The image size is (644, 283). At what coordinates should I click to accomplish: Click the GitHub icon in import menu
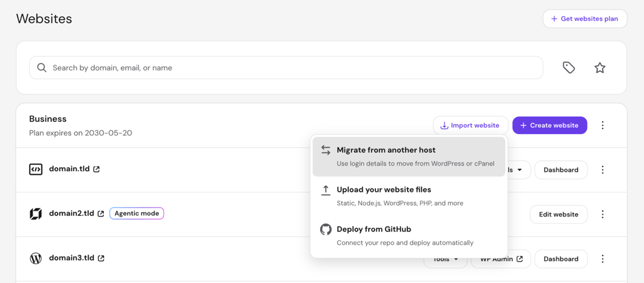click(326, 229)
